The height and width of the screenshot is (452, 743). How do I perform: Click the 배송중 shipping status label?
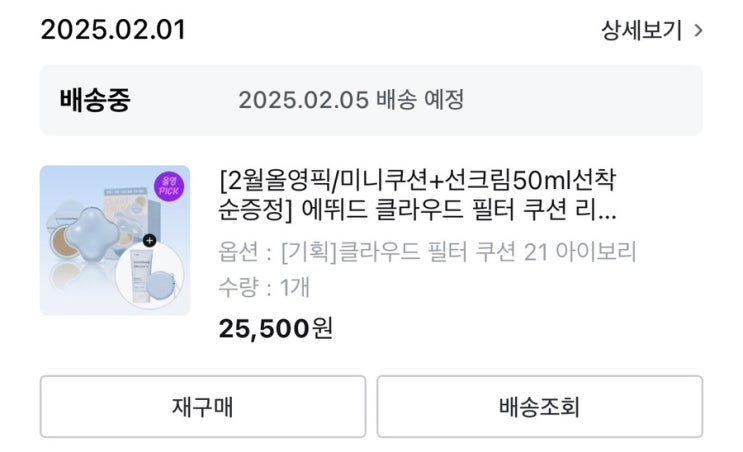pos(95,100)
